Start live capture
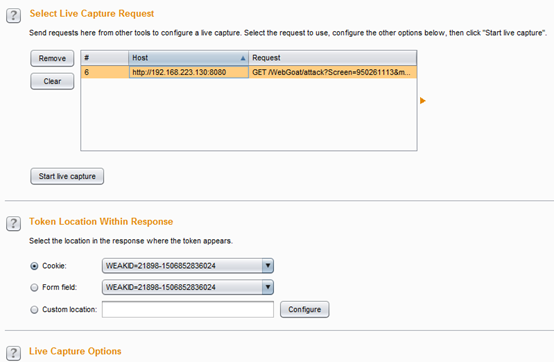 tap(67, 176)
